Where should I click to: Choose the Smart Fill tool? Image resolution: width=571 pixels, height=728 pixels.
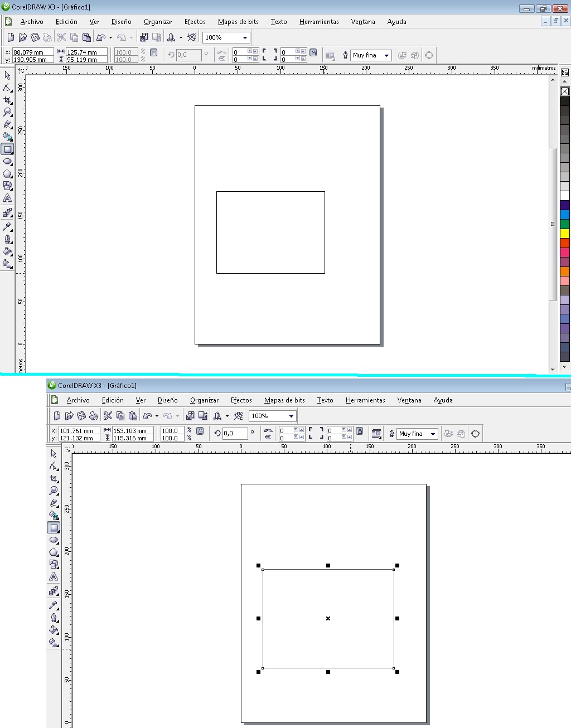point(7,137)
